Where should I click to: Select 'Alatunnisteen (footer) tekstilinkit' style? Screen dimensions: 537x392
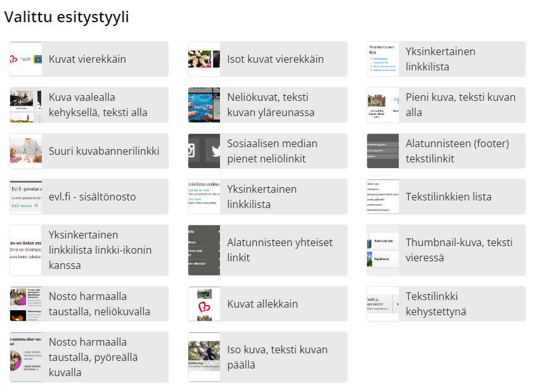click(x=446, y=151)
